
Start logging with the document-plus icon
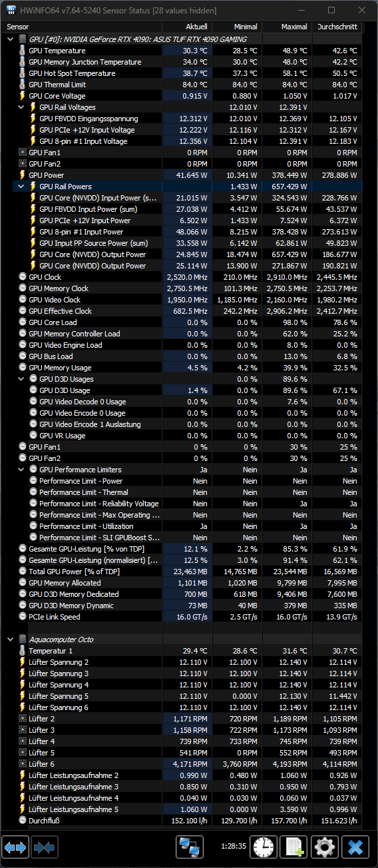(293, 847)
